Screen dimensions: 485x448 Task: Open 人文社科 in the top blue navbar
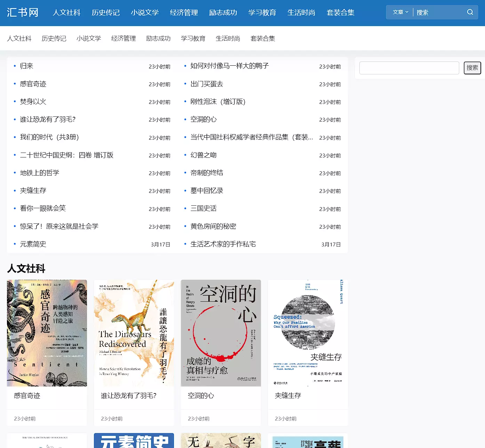[66, 13]
